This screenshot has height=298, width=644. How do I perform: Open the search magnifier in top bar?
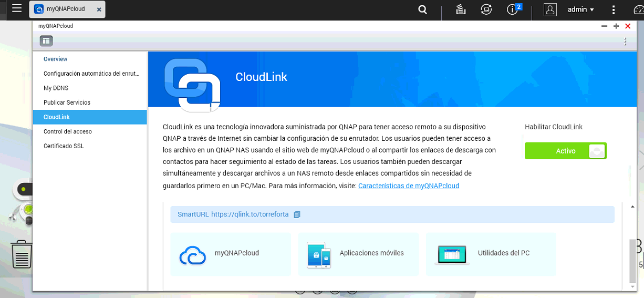tap(422, 9)
